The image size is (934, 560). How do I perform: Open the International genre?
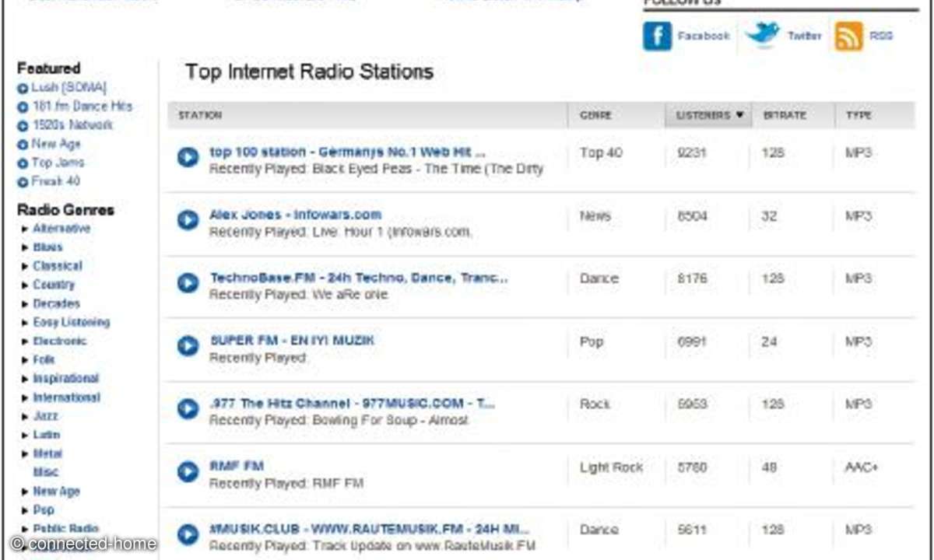66,397
